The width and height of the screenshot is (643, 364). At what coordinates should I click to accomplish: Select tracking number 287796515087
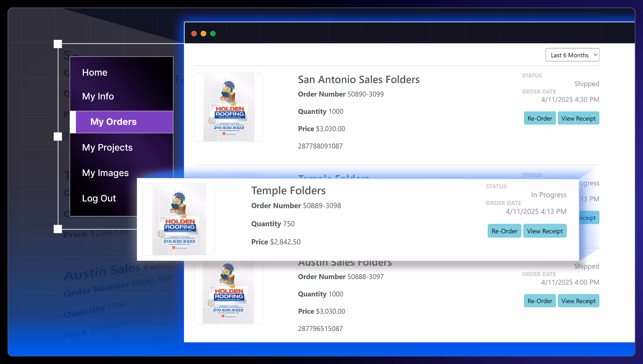coord(320,329)
